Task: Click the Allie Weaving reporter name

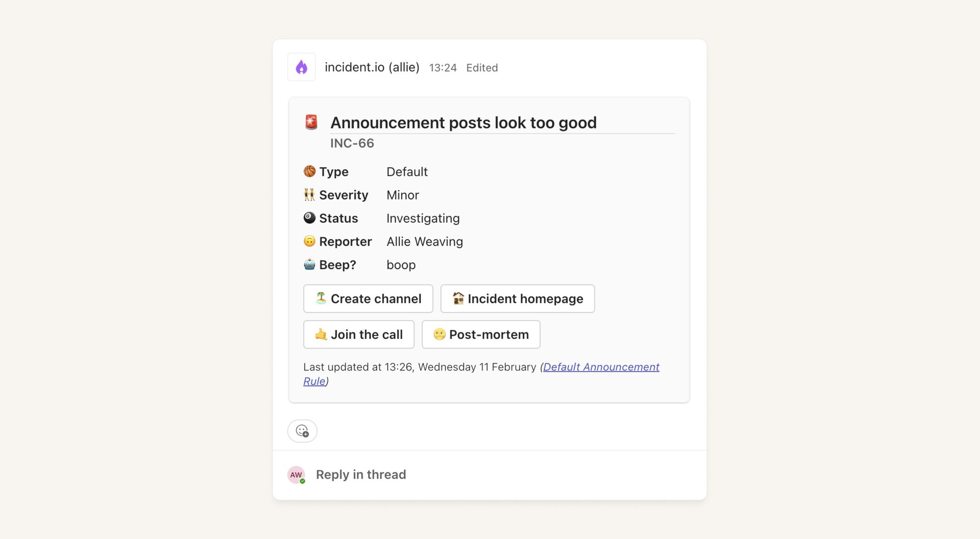Action: (424, 241)
